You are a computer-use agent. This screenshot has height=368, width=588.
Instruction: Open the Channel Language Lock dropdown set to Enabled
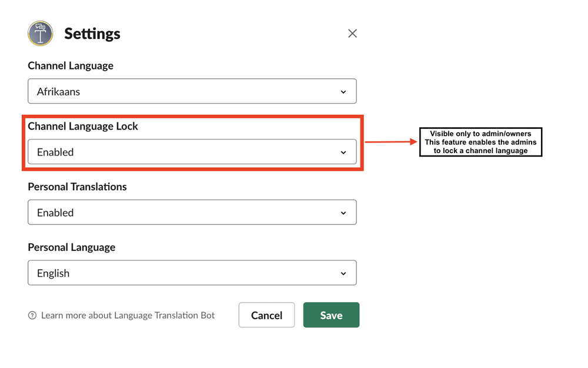point(192,152)
